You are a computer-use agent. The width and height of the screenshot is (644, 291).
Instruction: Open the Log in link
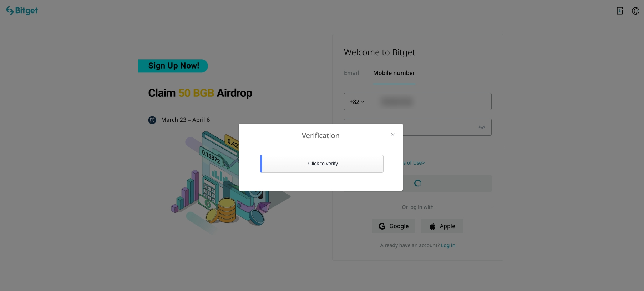point(448,245)
